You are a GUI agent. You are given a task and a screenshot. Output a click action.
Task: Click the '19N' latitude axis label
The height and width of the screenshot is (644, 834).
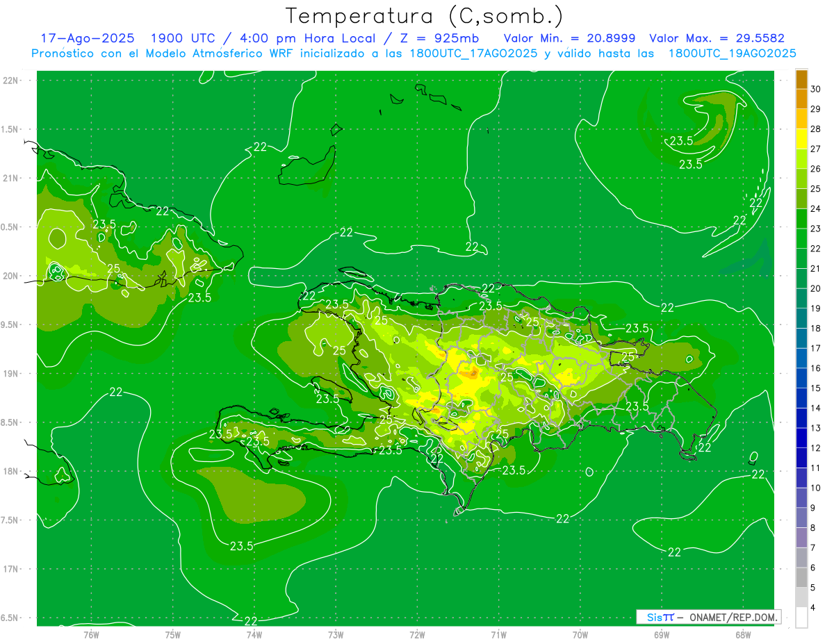tap(10, 373)
